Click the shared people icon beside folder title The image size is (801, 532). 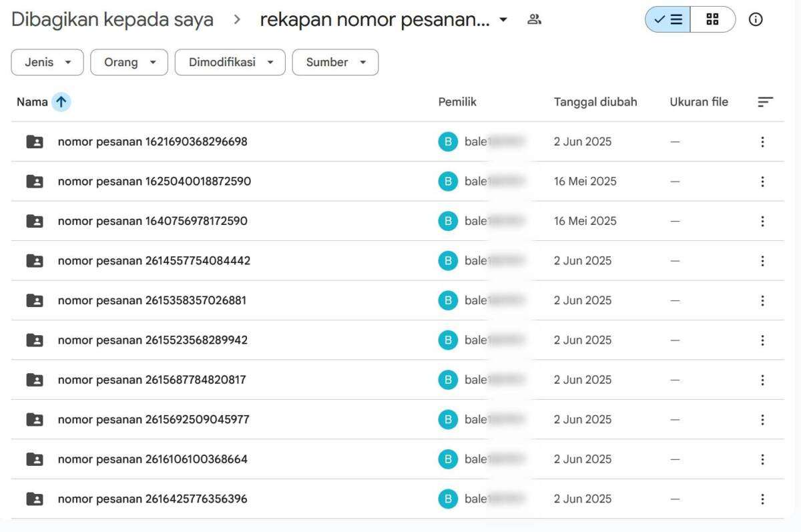pos(534,20)
